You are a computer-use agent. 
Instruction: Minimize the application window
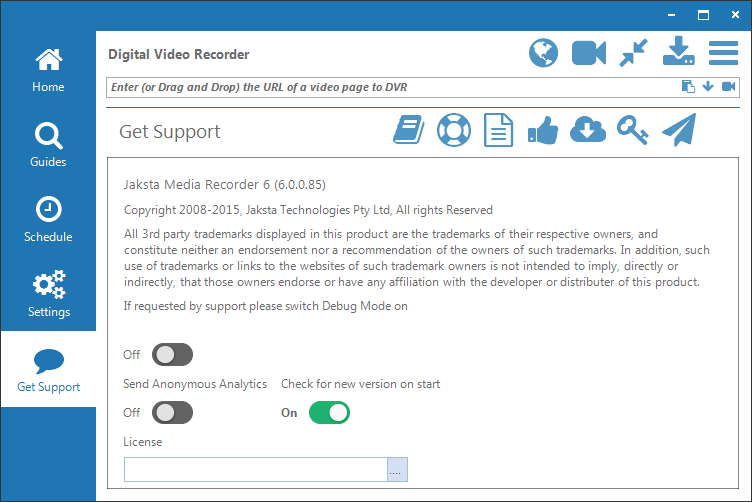click(671, 15)
